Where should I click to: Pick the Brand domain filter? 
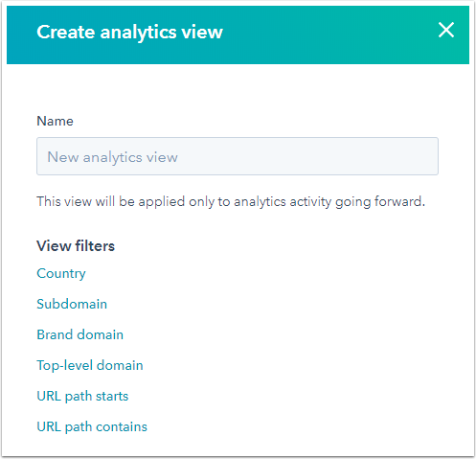[x=80, y=334]
